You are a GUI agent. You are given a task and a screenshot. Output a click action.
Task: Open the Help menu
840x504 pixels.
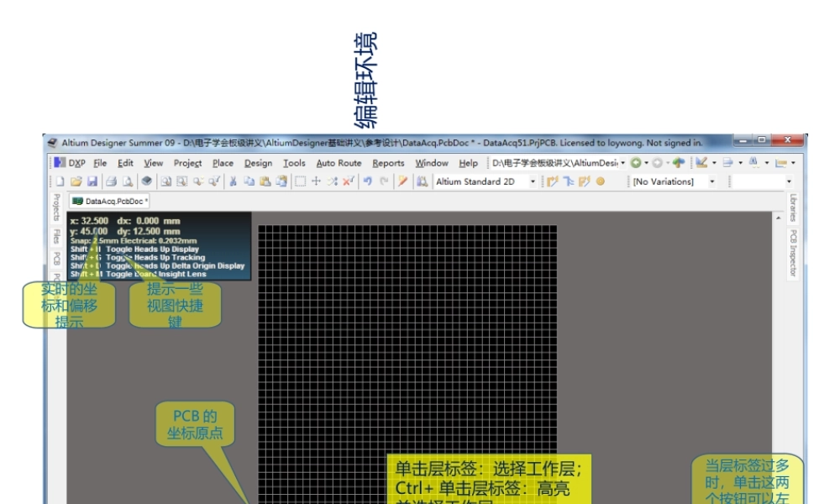pyautogui.click(x=468, y=163)
